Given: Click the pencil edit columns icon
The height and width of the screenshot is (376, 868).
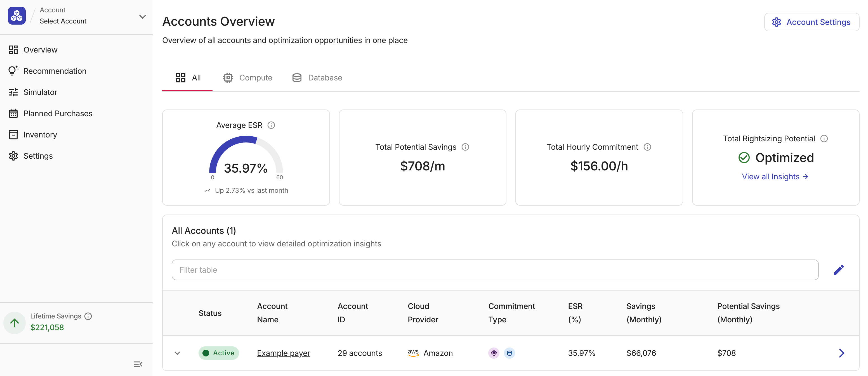Looking at the screenshot, I should 839,270.
